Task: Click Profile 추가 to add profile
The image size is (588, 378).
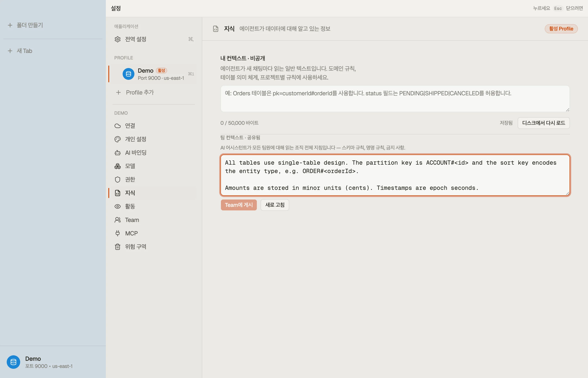Action: pos(154,93)
